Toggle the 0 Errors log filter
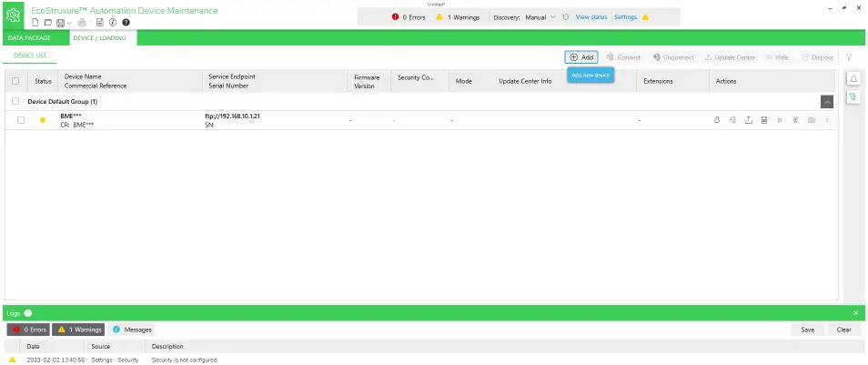The height and width of the screenshot is (365, 868). 29,330
